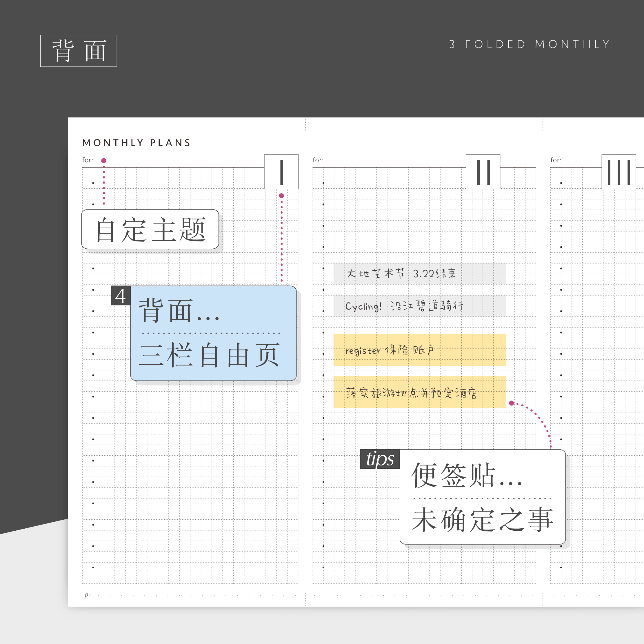
Task: Click the 'p:' page number field
Action: tap(87, 595)
